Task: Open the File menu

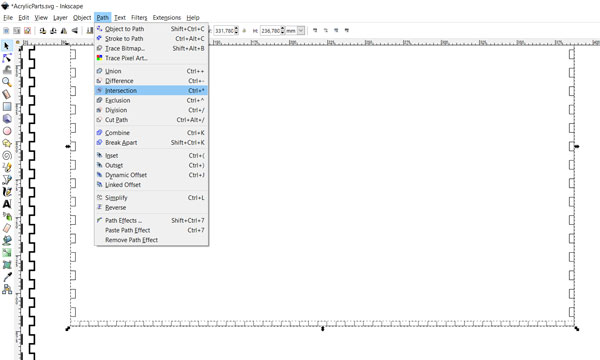Action: point(8,18)
